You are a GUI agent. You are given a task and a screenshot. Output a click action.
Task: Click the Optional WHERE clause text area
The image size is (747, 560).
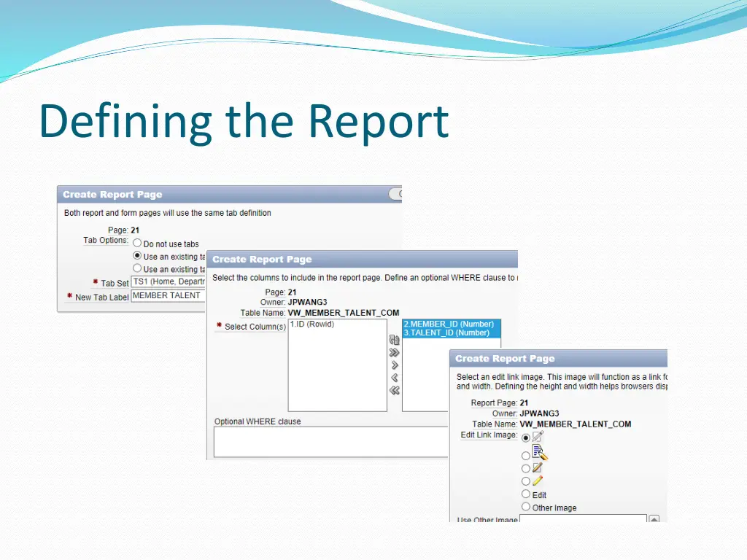pyautogui.click(x=330, y=440)
